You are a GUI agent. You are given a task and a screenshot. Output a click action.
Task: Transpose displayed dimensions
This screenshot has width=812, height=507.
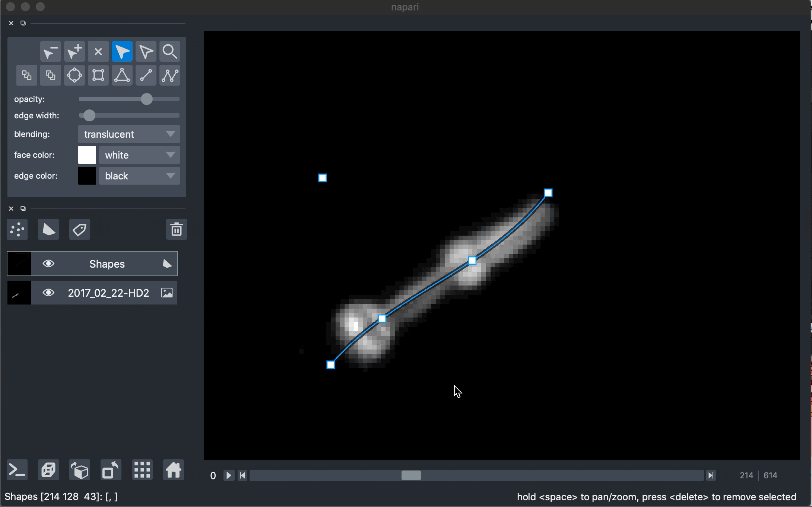(x=111, y=470)
